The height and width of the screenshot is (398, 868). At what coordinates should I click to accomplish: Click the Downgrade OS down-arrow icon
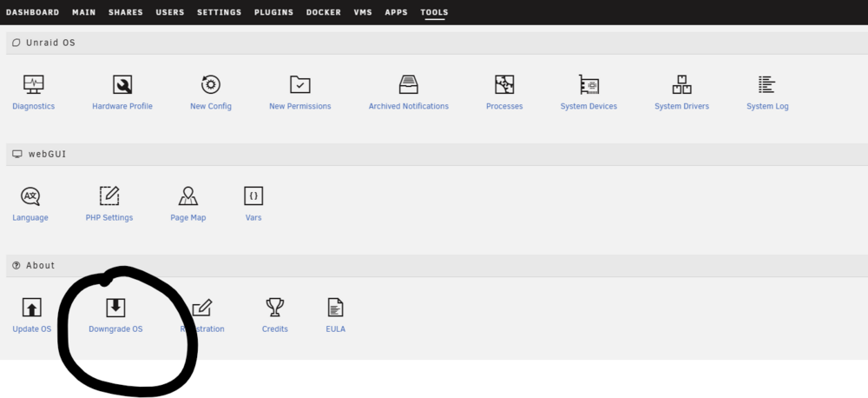(115, 308)
